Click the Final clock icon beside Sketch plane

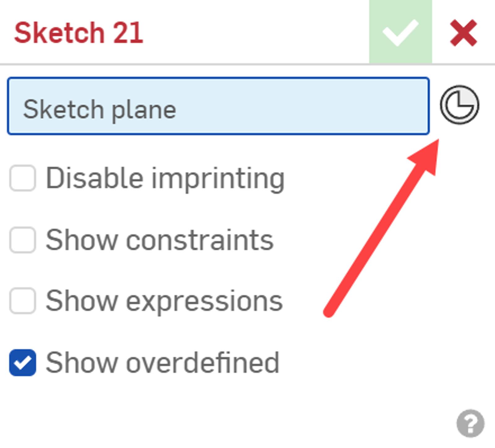(x=459, y=105)
